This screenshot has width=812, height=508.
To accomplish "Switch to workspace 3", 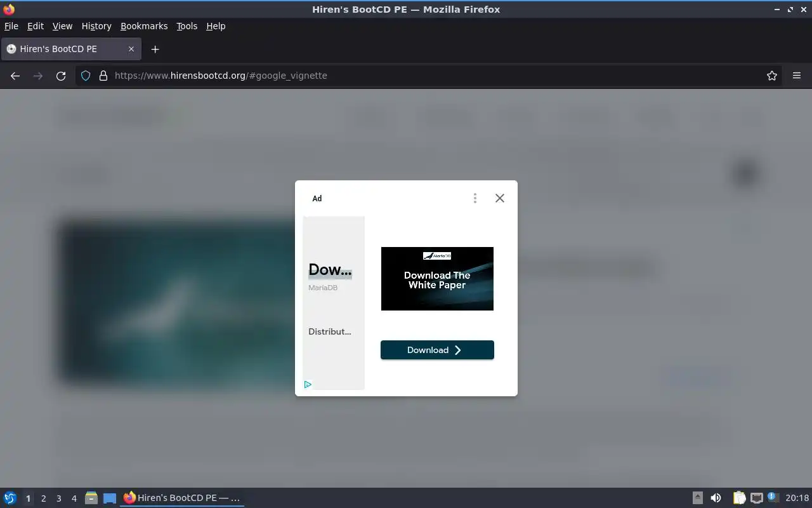I will 58,498.
